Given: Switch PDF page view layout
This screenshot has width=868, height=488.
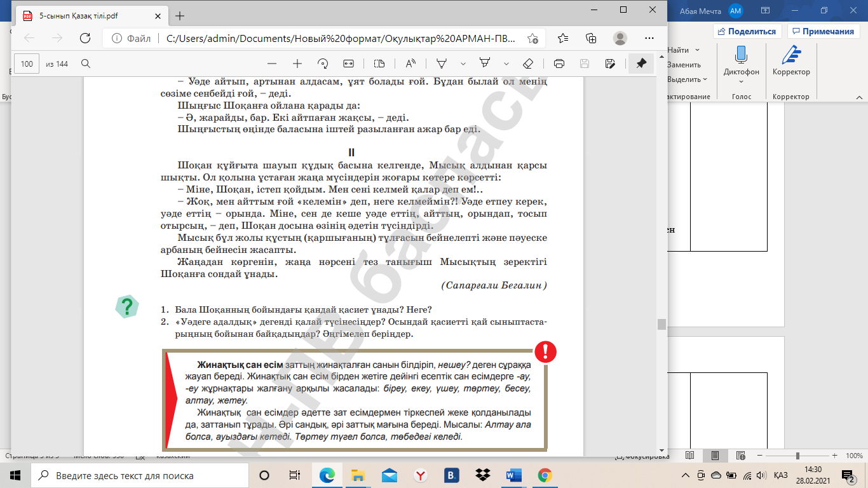Looking at the screenshot, I should pyautogui.click(x=379, y=64).
